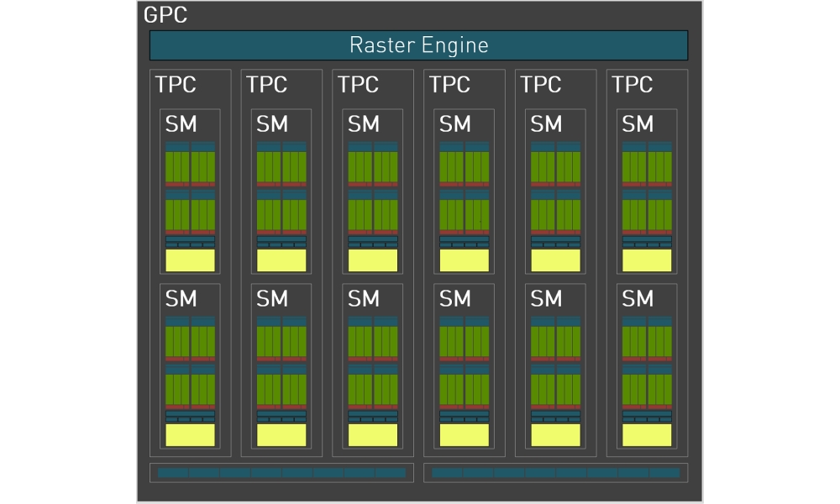The width and height of the screenshot is (840, 504).
Task: Click the lower SM label in the first TPC
Action: click(181, 299)
